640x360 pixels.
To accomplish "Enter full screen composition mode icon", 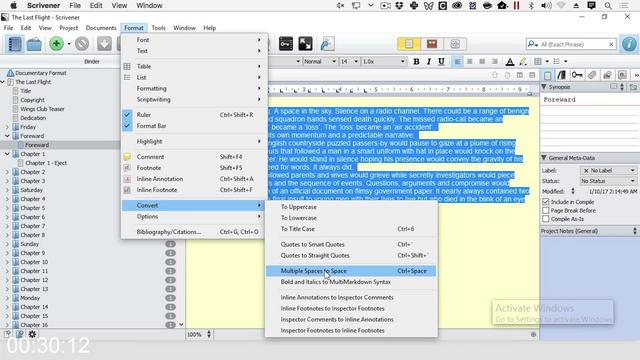I will (x=305, y=44).
